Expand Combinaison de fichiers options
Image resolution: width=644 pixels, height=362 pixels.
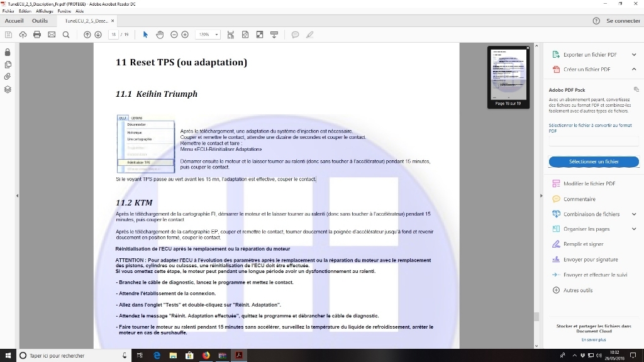[634, 214]
